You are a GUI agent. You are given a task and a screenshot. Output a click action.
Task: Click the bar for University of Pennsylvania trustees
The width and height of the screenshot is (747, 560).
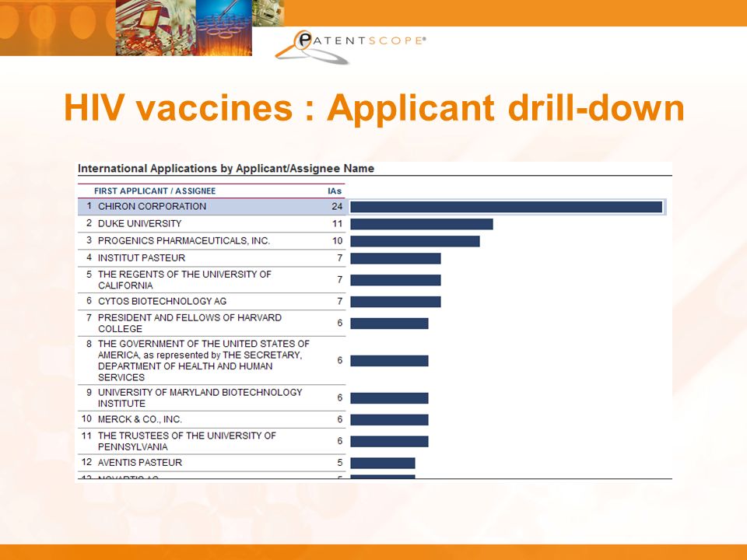pyautogui.click(x=389, y=442)
